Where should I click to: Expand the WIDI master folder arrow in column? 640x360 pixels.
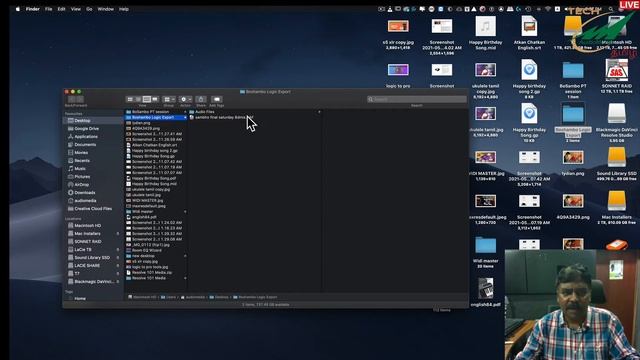coord(185,211)
